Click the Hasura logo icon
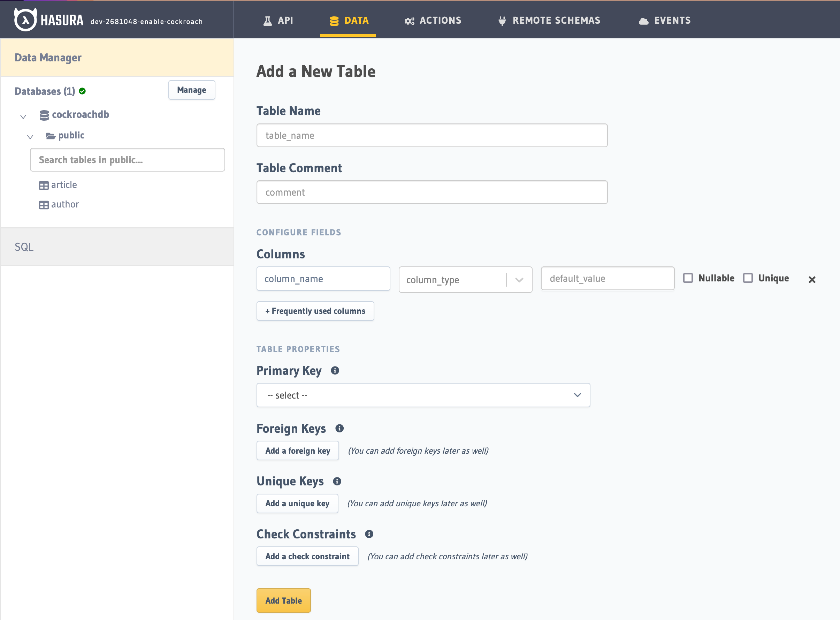840x620 pixels. (25, 20)
